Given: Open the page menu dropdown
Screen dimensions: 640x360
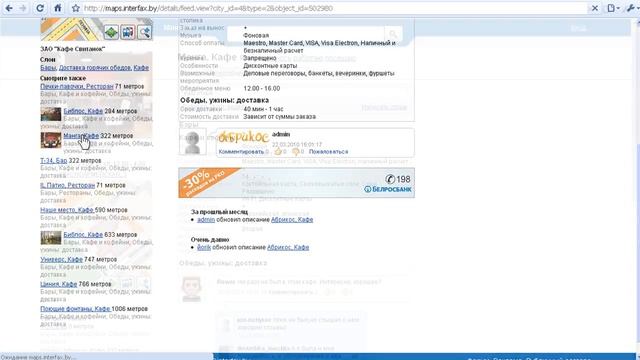Looking at the screenshot, I should 613,8.
